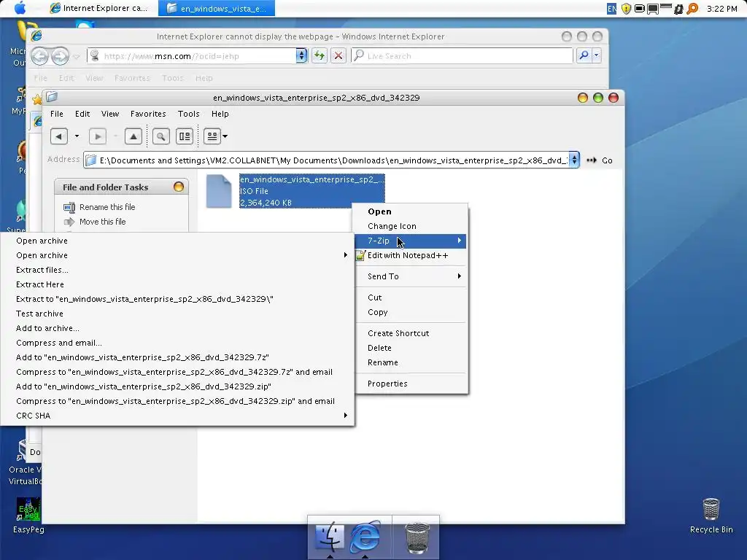Open the Trash in the dock
The height and width of the screenshot is (560, 747).
point(417,538)
